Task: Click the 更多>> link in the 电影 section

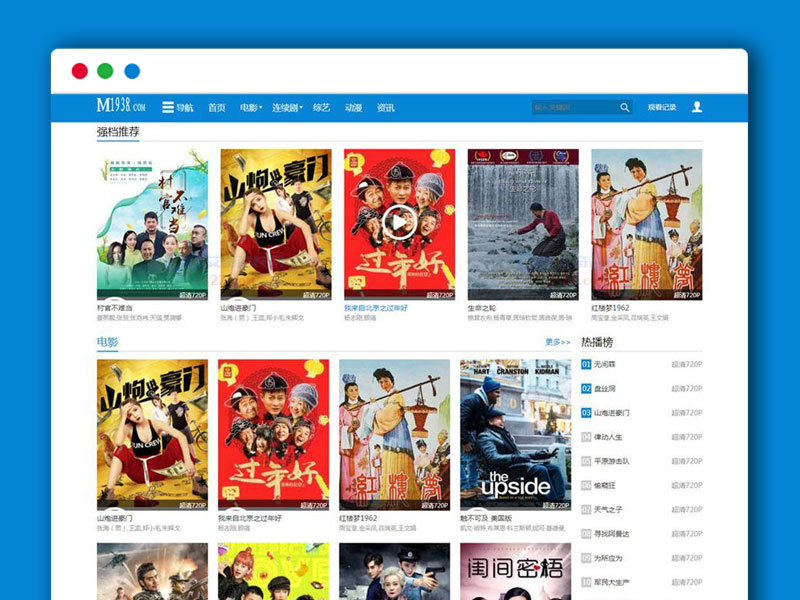Action: tap(558, 342)
